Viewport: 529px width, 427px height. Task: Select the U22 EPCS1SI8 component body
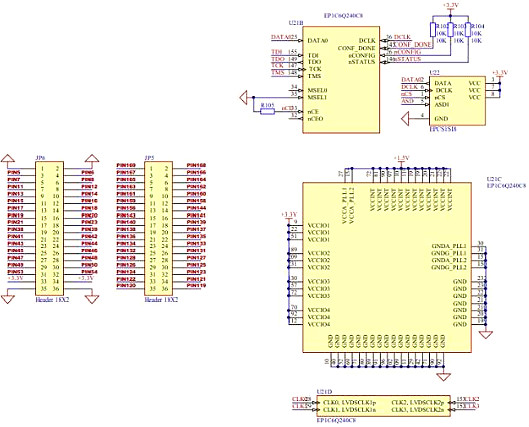(x=457, y=101)
